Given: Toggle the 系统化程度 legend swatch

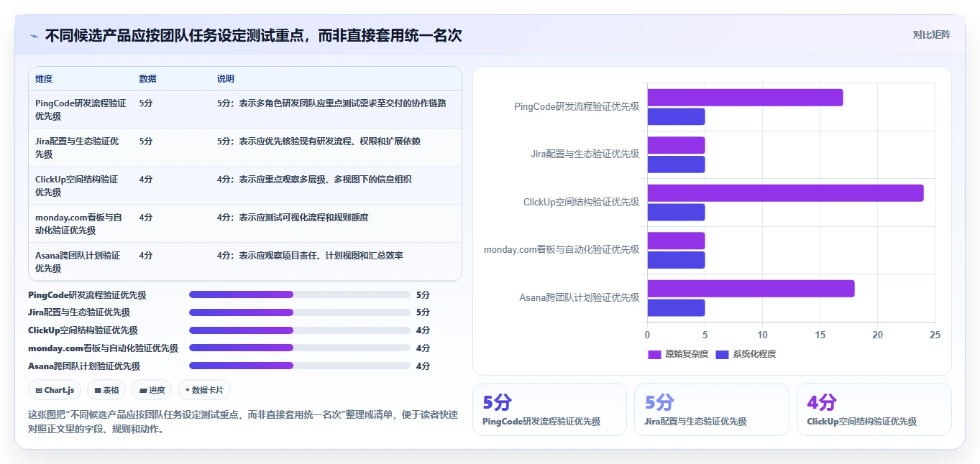Looking at the screenshot, I should tap(723, 354).
